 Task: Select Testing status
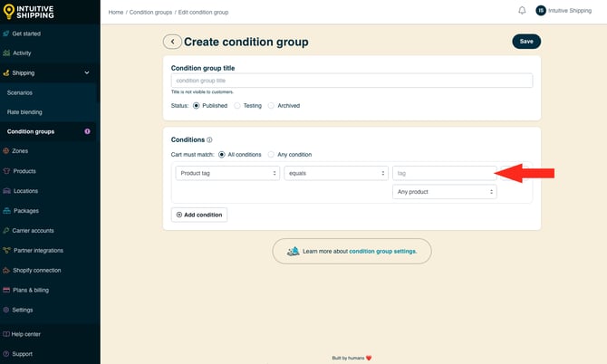click(x=237, y=106)
